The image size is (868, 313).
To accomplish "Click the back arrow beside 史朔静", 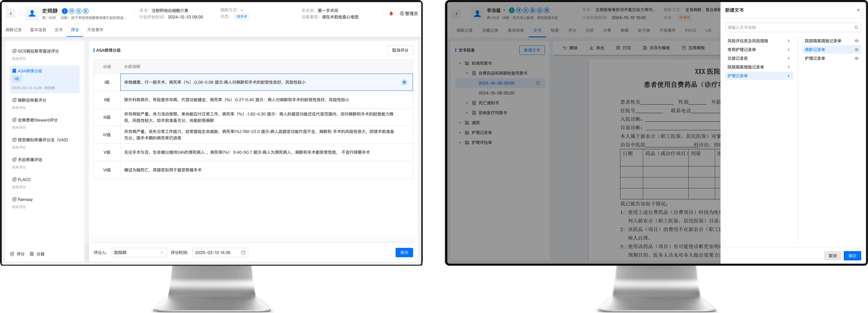I will point(11,14).
